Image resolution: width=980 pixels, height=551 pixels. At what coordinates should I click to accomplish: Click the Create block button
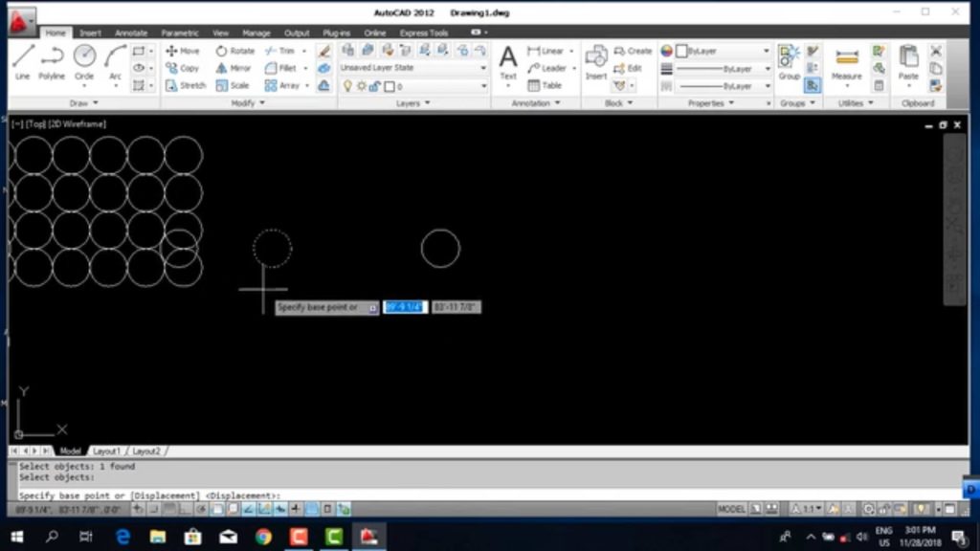(x=633, y=51)
